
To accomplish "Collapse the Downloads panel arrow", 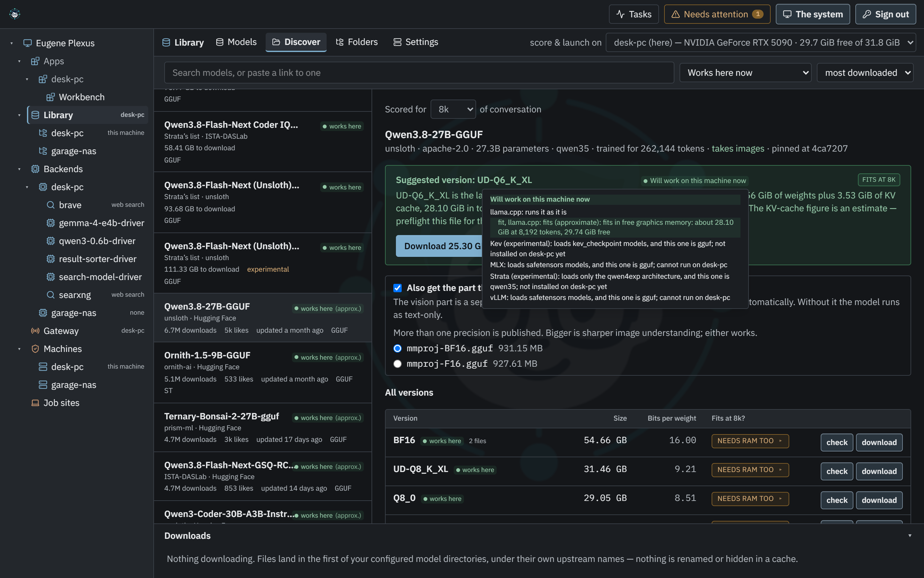I will (x=910, y=536).
